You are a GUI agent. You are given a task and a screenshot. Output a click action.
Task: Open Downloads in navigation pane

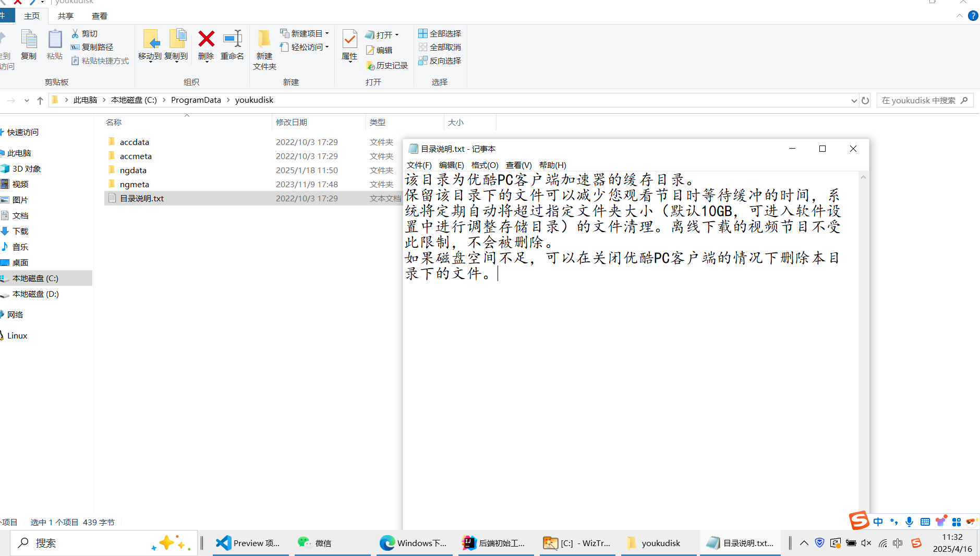point(20,231)
